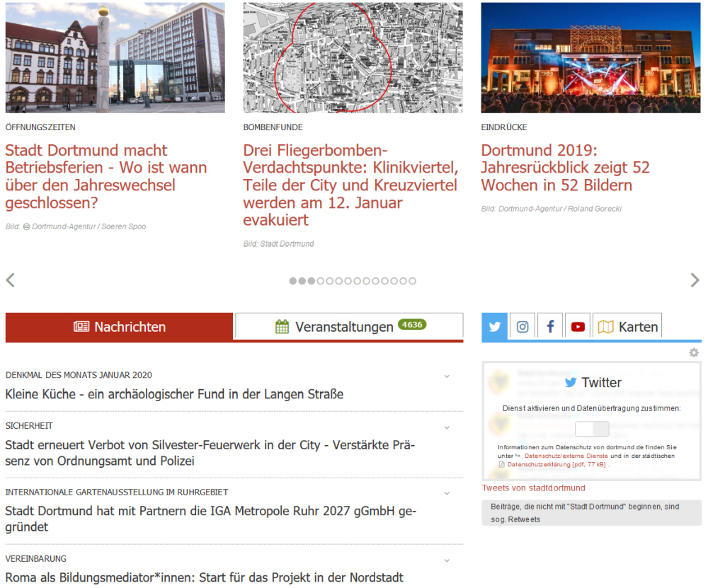708x588 pixels.
Task: Open the Datenschutzerklärung PDF link
Action: click(556, 464)
